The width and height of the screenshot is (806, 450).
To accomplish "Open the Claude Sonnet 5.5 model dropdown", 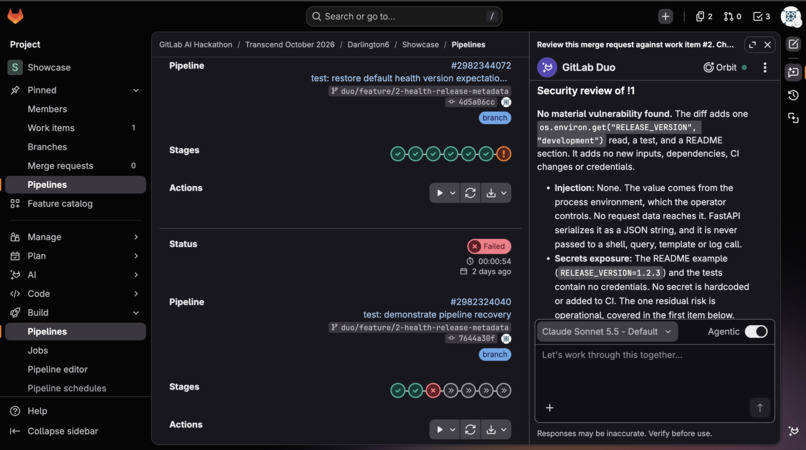I will [x=607, y=332].
